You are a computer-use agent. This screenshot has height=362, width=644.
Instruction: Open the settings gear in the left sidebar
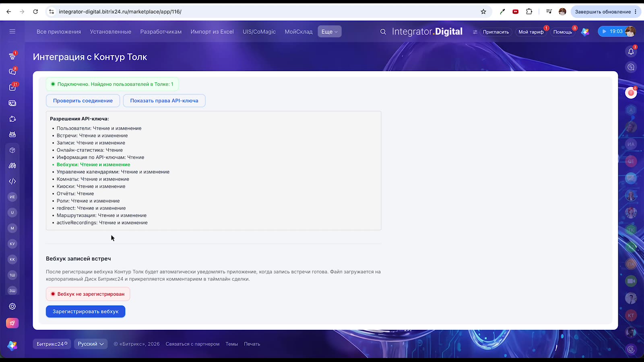coord(12,306)
